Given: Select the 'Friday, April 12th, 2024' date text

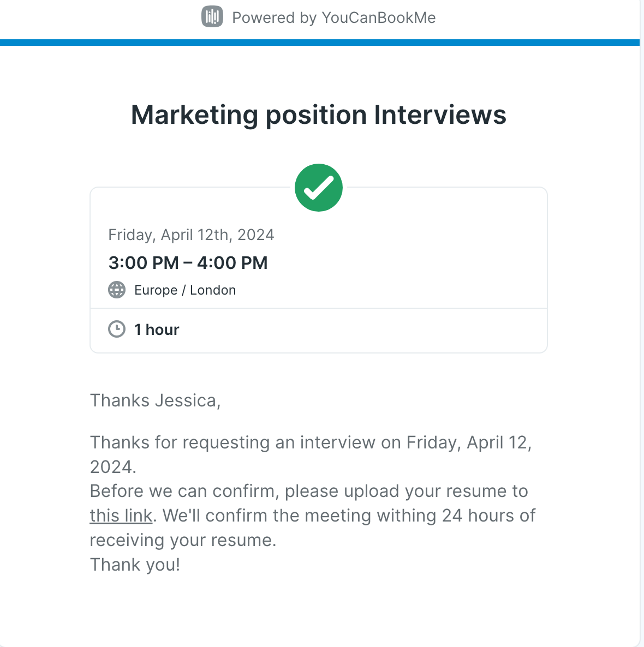Looking at the screenshot, I should click(x=191, y=235).
